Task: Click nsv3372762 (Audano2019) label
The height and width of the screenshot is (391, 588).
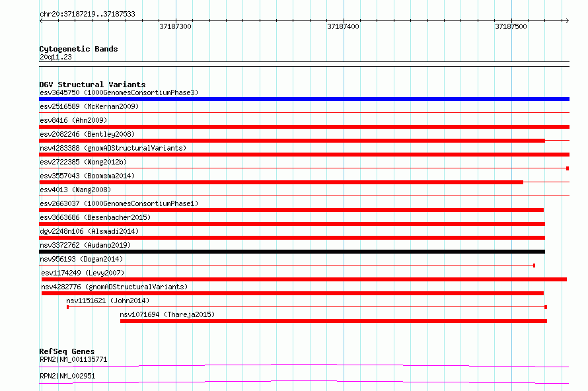Action: tap(85, 245)
